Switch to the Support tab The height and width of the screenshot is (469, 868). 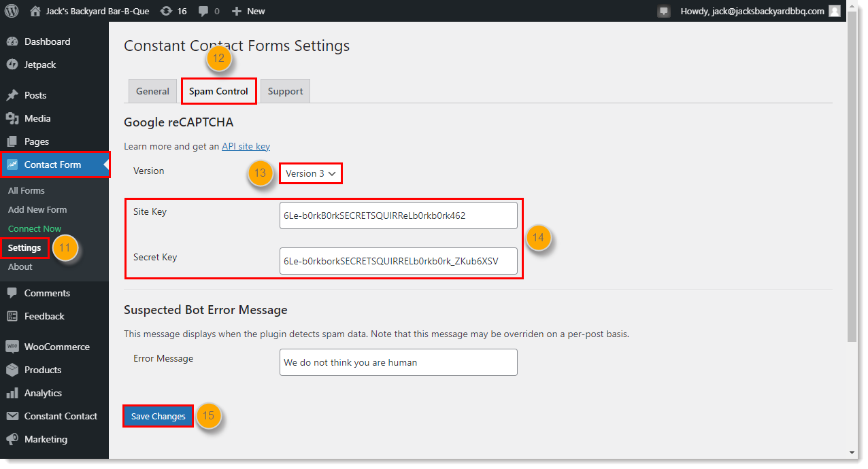pos(285,91)
